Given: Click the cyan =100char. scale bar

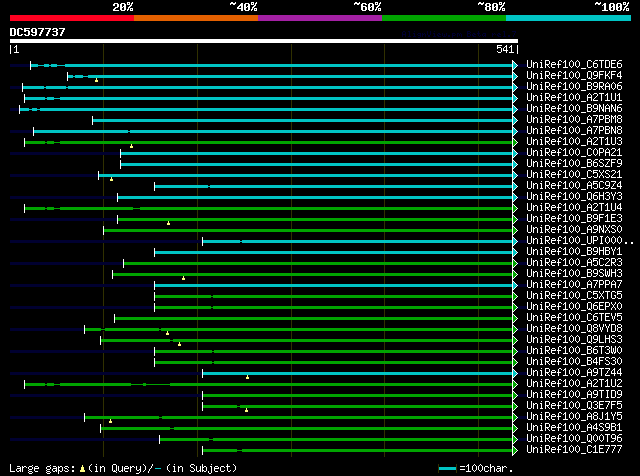Looking at the screenshot, I should [447, 469].
